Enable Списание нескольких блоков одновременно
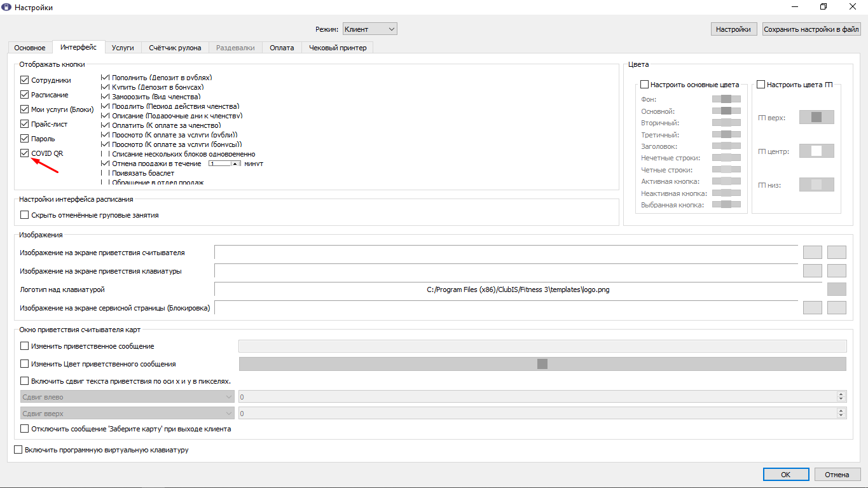 [x=106, y=154]
